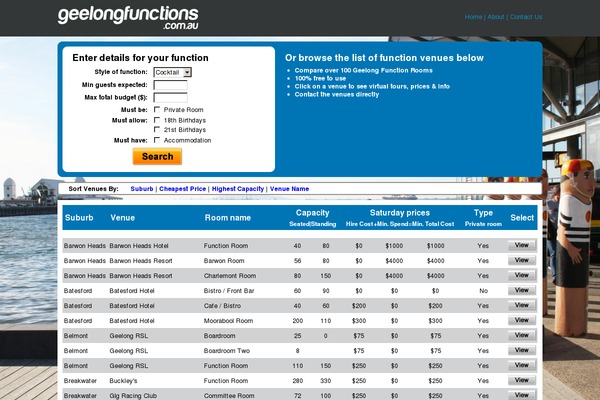Click the Room name column header
The width and height of the screenshot is (600, 400).
(228, 218)
